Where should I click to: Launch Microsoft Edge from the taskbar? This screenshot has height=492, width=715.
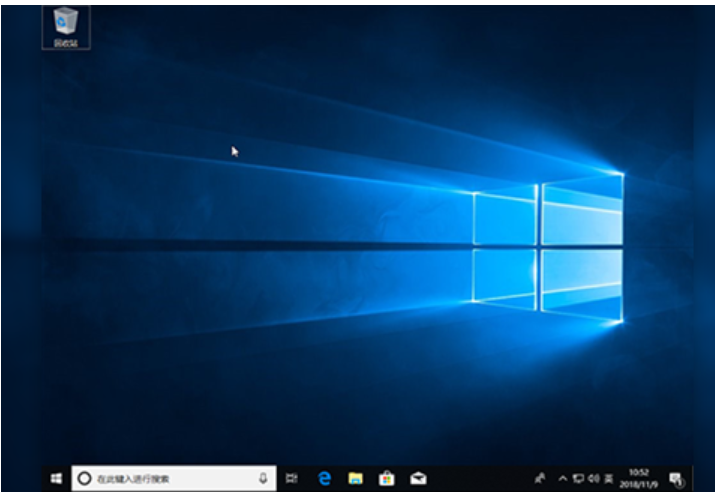pyautogui.click(x=324, y=479)
